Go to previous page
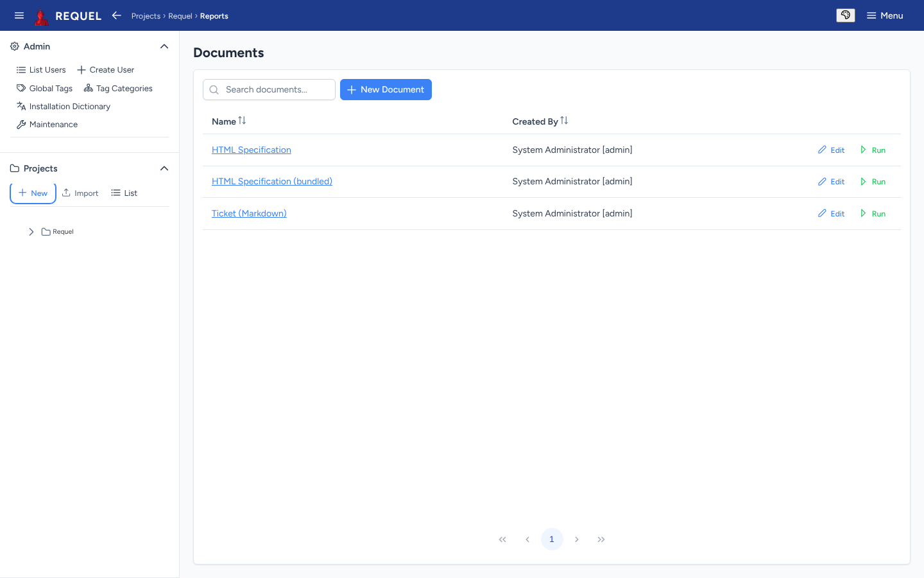The height and width of the screenshot is (578, 924). [x=527, y=539]
